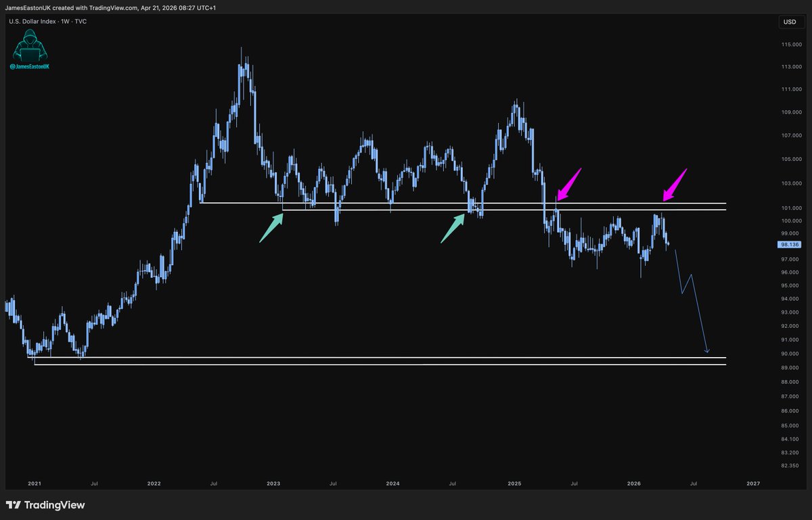Click the 98.136 current price label
This screenshot has width=812, height=520.
[x=789, y=245]
